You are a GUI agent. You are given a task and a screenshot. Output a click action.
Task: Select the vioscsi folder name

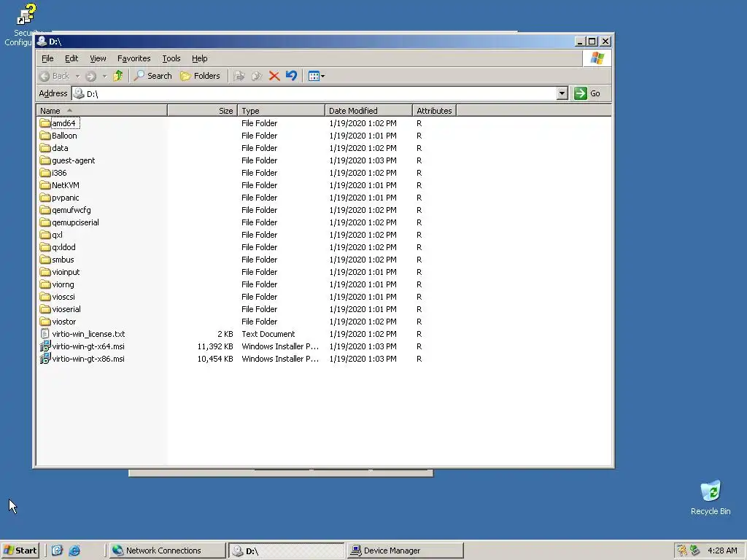tap(63, 297)
